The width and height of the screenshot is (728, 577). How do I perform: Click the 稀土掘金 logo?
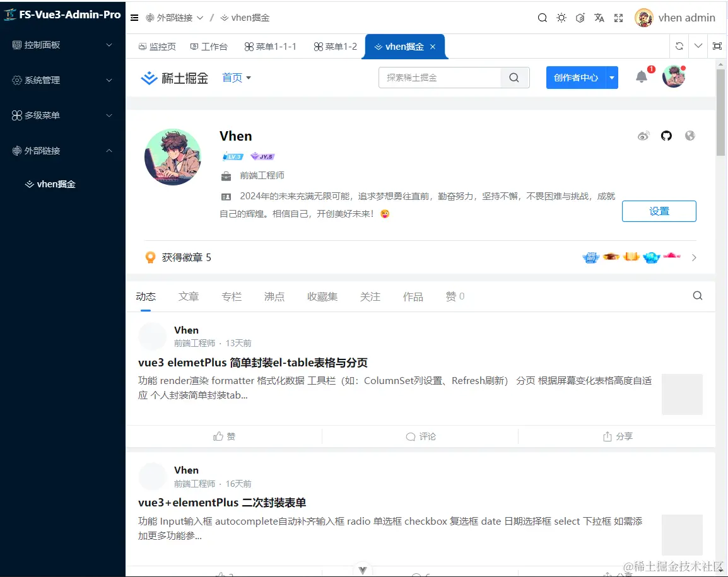click(174, 78)
